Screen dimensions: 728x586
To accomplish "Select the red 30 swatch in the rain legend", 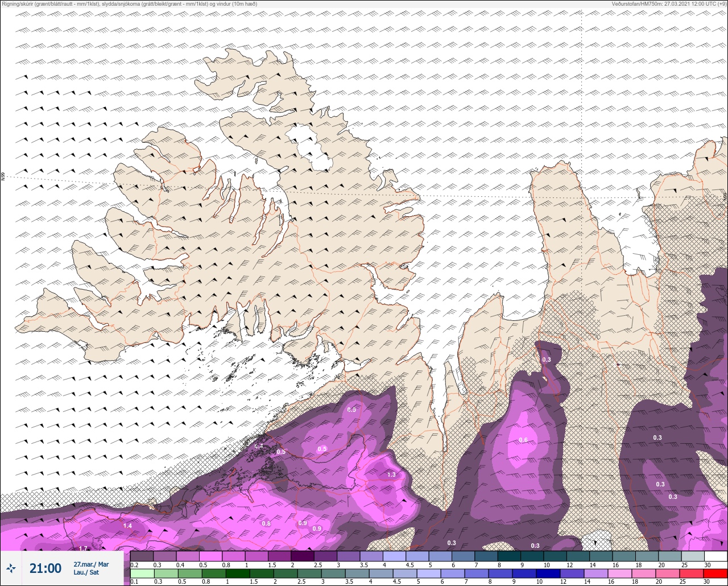I will (715, 573).
